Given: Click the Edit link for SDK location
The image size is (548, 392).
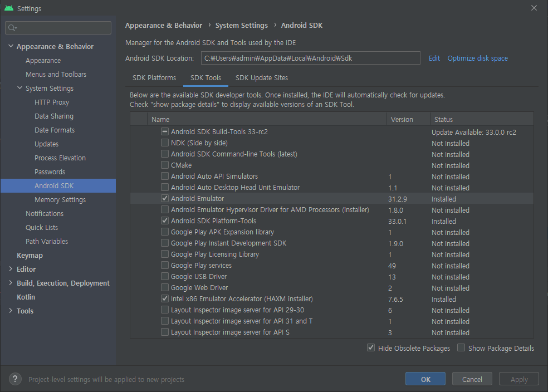Looking at the screenshot, I should [x=434, y=58].
